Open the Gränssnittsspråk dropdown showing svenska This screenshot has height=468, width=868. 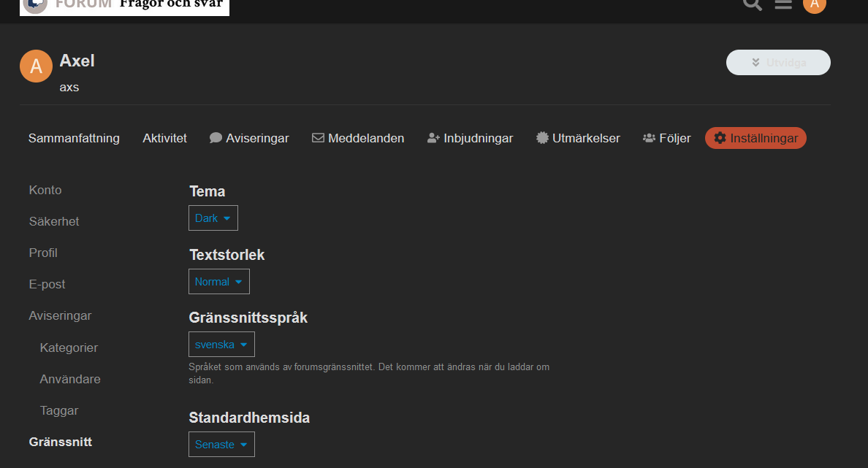click(x=221, y=345)
